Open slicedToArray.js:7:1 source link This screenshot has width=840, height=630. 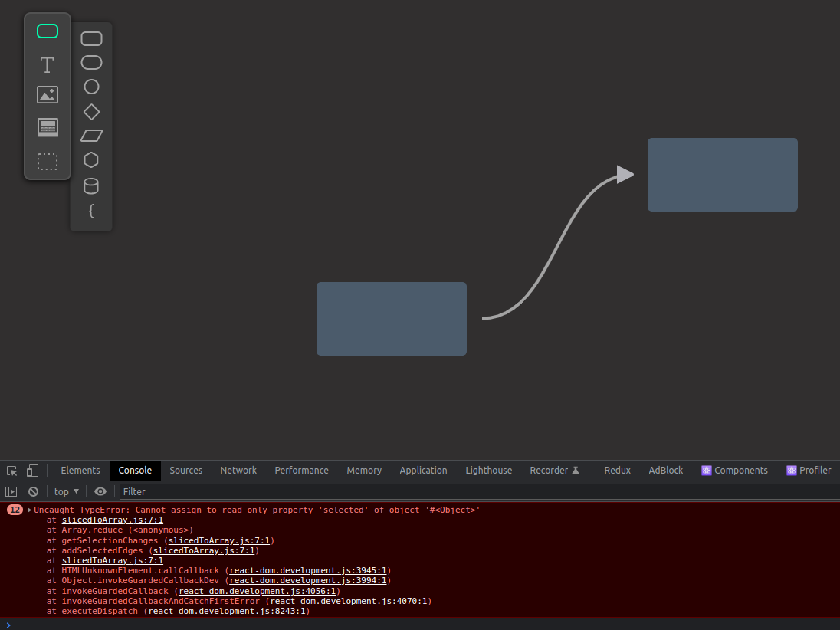click(x=112, y=519)
